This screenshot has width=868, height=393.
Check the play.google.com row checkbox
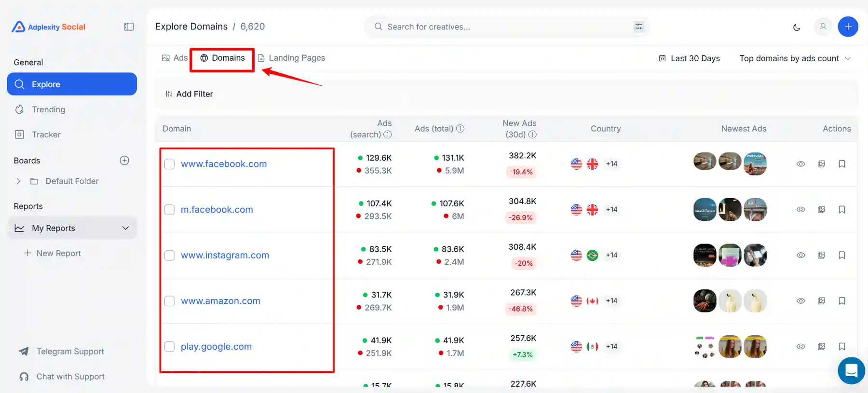click(x=169, y=347)
